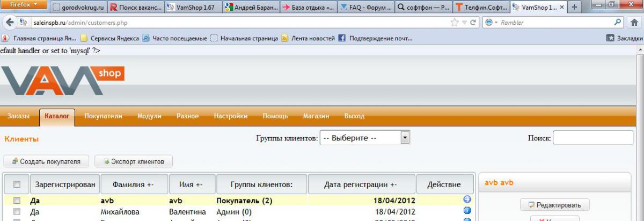
Task: Go to the browser home page icon
Action: coord(634,23)
